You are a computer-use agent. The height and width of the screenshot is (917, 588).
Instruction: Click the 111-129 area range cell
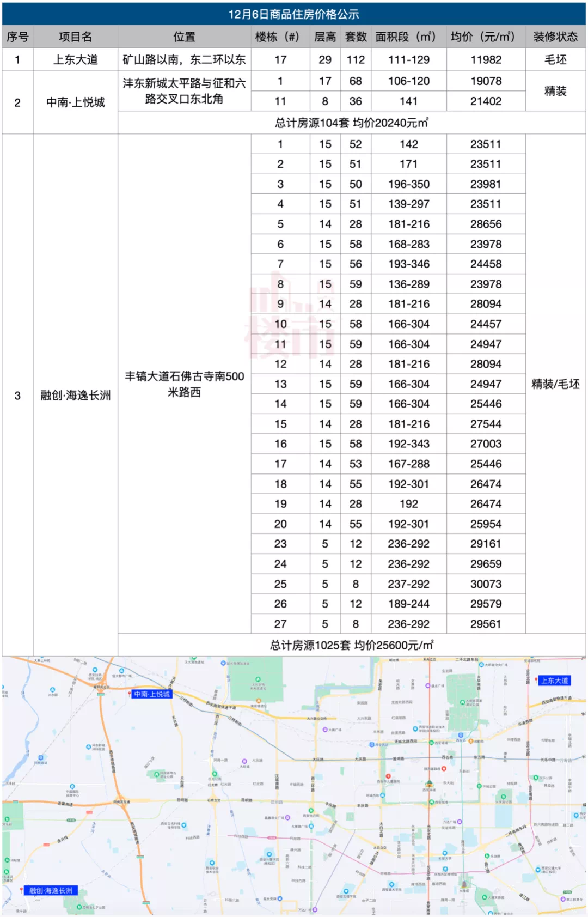click(x=408, y=59)
